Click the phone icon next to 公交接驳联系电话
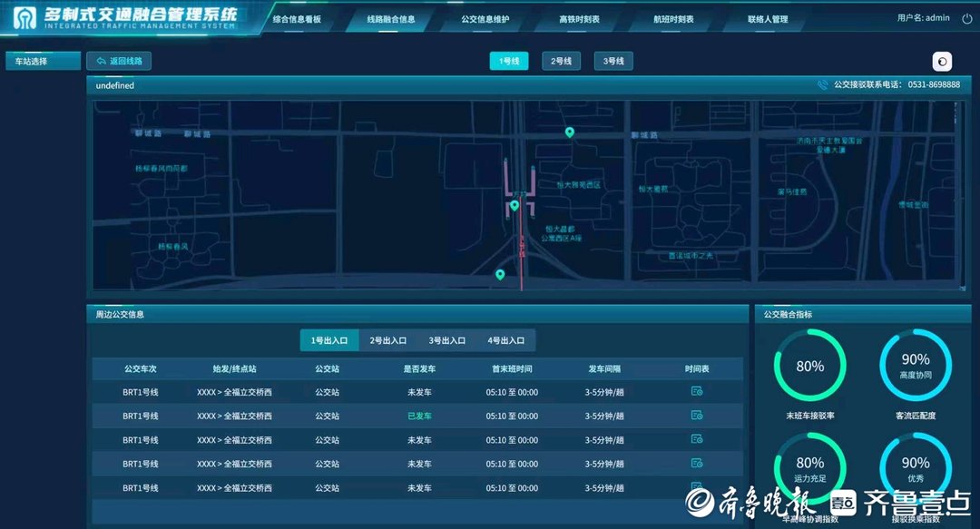This screenshot has width=980, height=529. click(x=822, y=85)
